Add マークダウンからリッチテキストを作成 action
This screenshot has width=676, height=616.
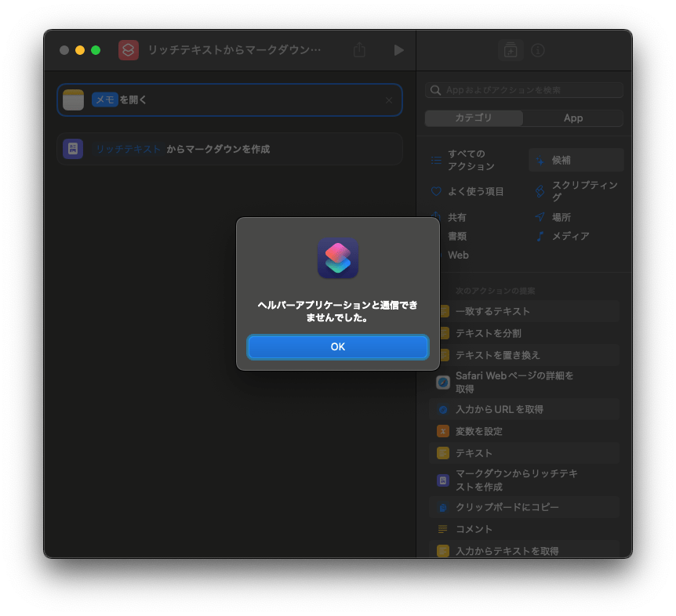coord(524,480)
